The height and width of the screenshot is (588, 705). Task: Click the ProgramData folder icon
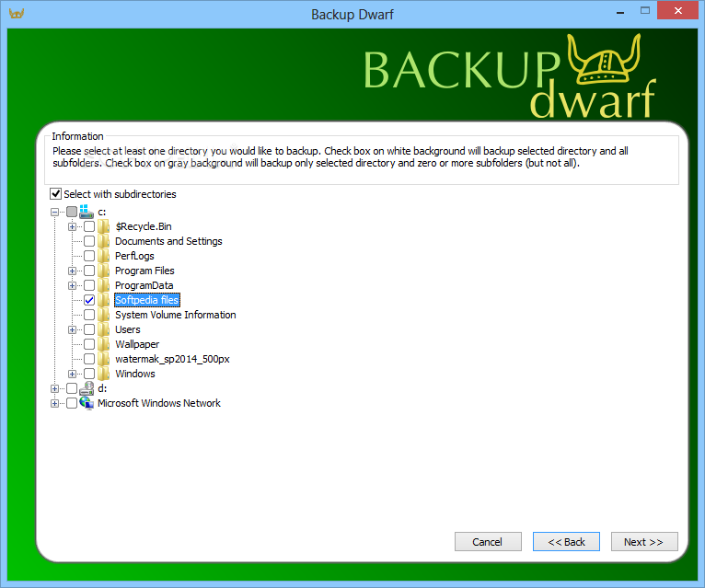point(104,285)
